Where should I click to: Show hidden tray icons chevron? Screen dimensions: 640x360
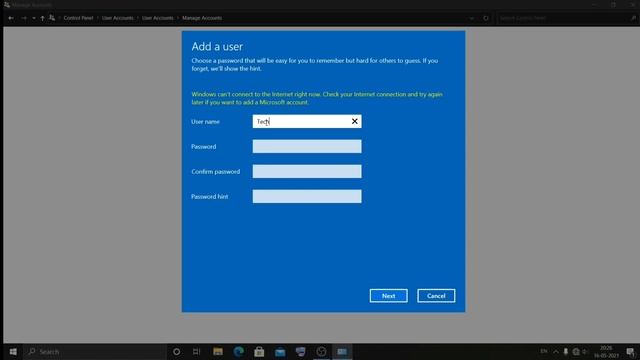[556, 351]
